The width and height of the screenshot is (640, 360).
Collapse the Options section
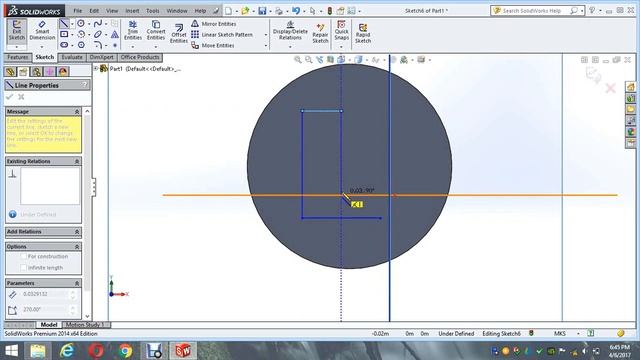tap(77, 247)
